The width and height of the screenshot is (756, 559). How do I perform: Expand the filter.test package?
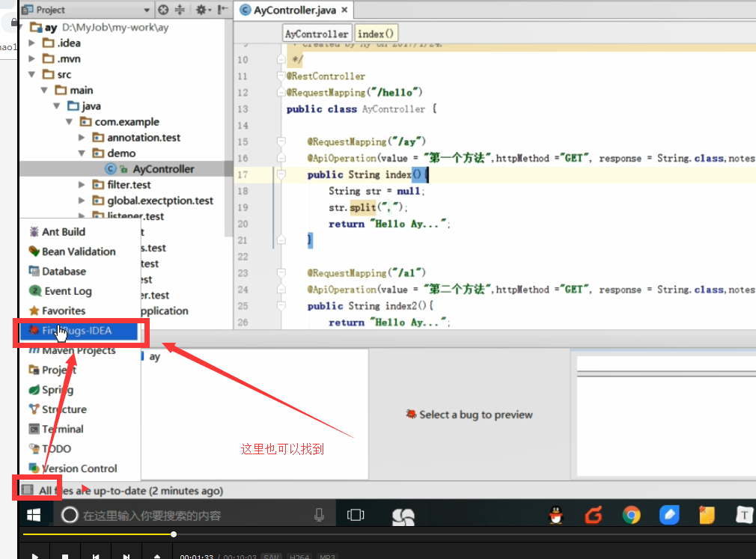pyautogui.click(x=82, y=185)
